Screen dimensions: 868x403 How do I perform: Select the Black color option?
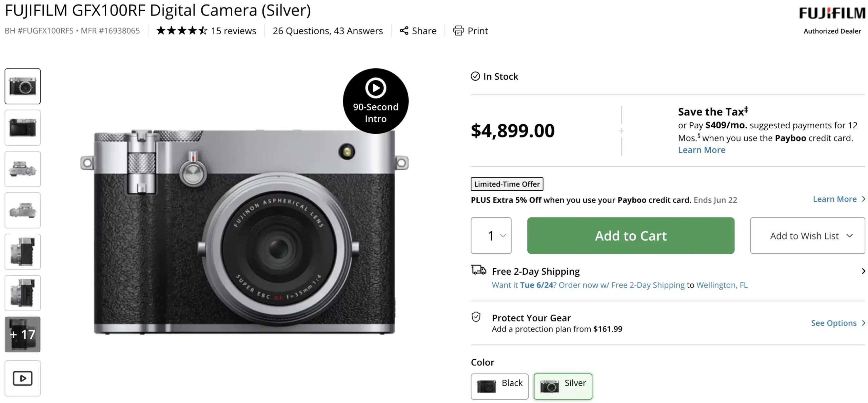499,386
